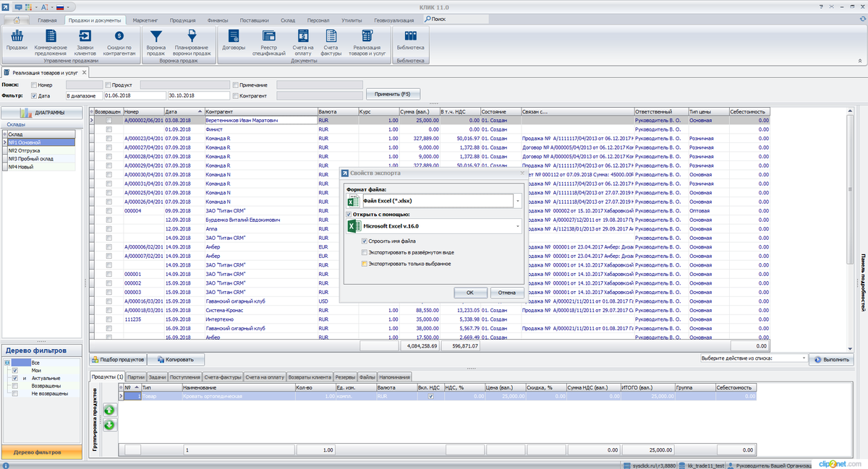Open the В диапазоне date mode dropdown
Viewport: 868px width, 469px height.
pos(83,95)
